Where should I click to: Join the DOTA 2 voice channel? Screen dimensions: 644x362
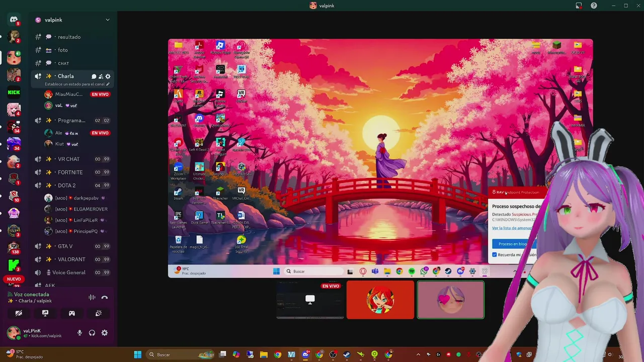pos(73,185)
